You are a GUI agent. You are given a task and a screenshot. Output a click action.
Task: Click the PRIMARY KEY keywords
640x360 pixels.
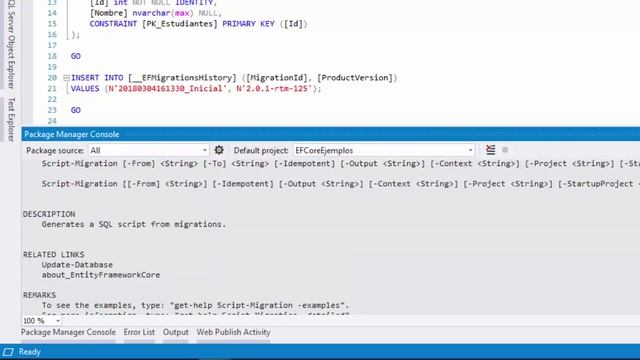(x=249, y=24)
